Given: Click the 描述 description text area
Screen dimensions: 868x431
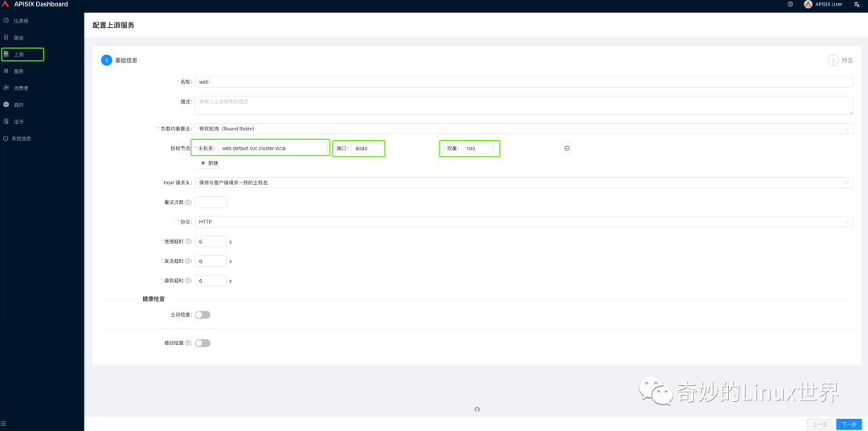Looking at the screenshot, I should pyautogui.click(x=524, y=105).
